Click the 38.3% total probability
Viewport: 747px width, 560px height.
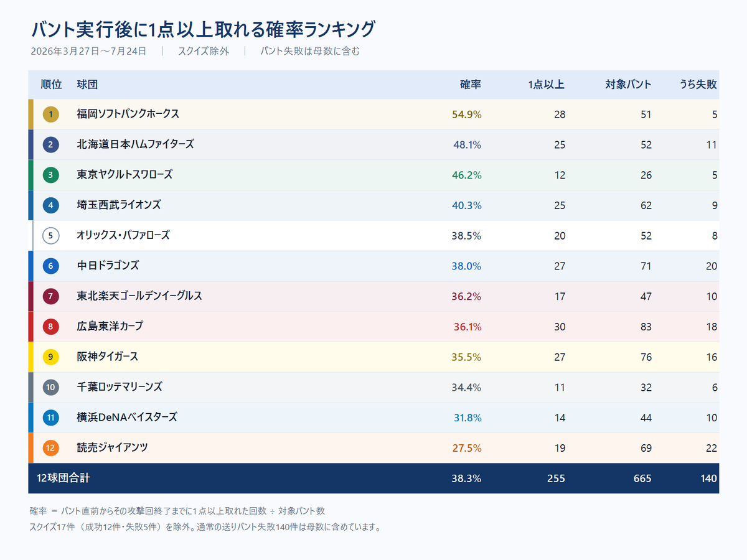tap(467, 478)
